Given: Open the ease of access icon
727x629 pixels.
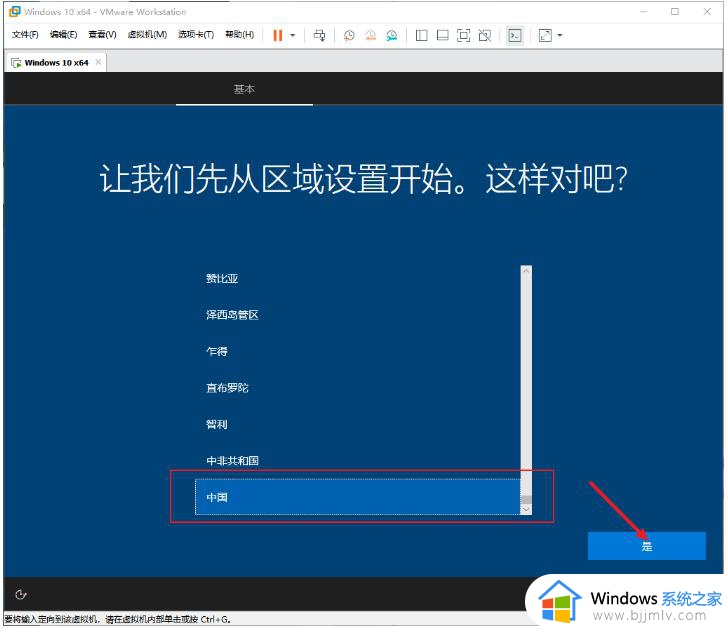Looking at the screenshot, I should pyautogui.click(x=21, y=595).
